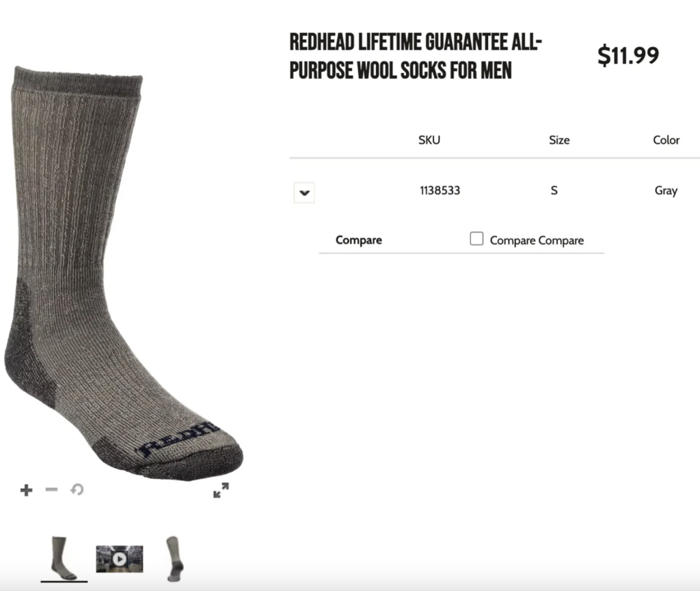700x591 pixels.
Task: Click the Size column header
Action: pos(559,140)
